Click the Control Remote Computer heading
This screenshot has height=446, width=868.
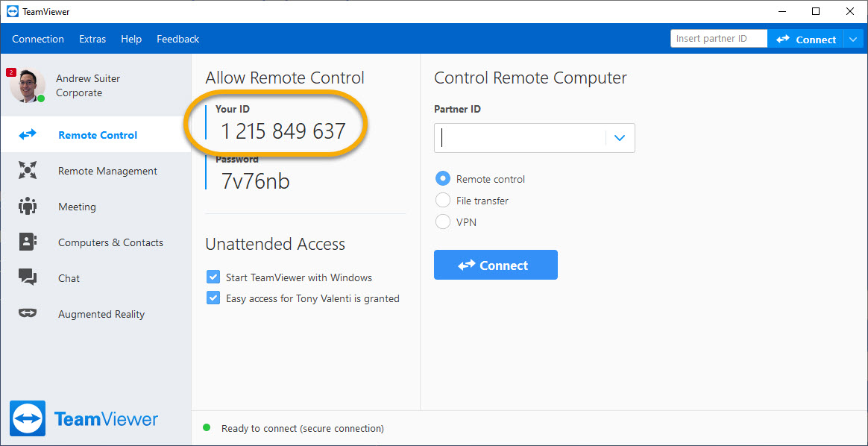[x=530, y=78]
